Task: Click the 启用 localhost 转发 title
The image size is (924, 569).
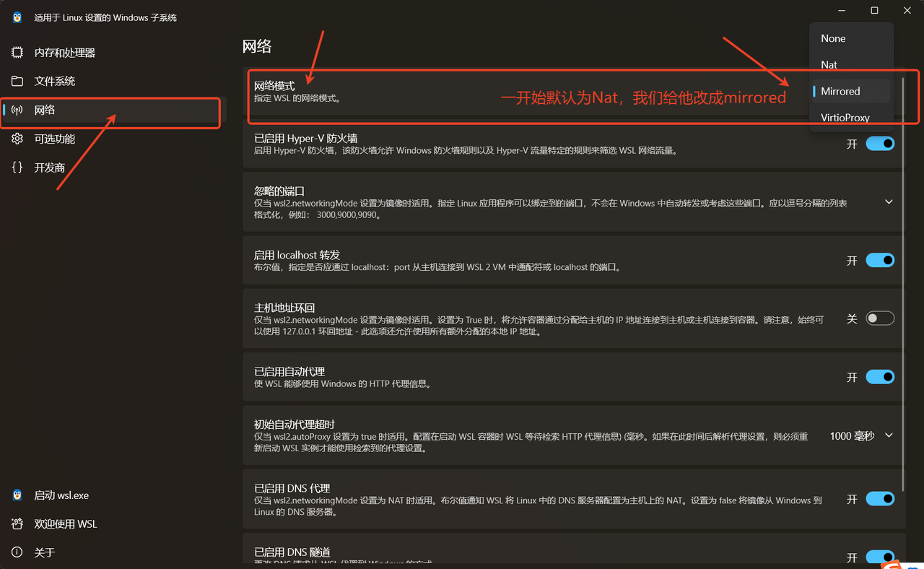Action: click(x=297, y=255)
